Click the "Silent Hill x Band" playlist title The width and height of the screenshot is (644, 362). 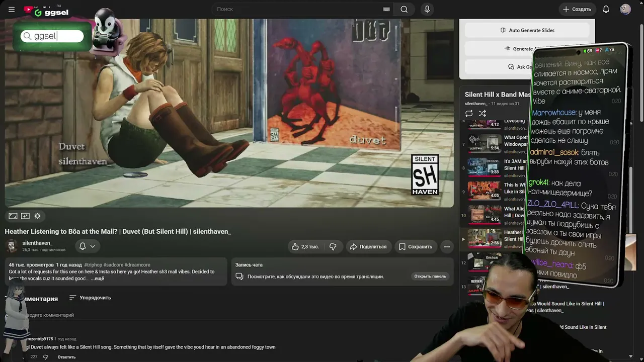(x=497, y=95)
